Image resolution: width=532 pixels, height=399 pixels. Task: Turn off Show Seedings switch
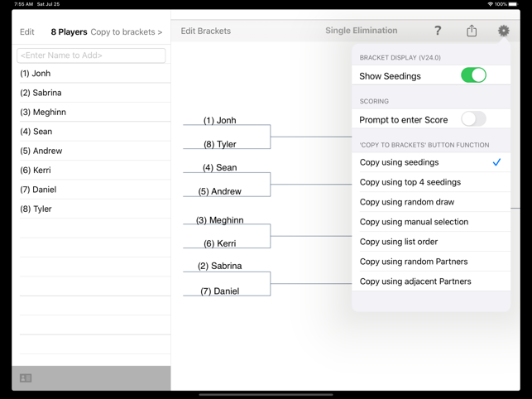point(473,75)
